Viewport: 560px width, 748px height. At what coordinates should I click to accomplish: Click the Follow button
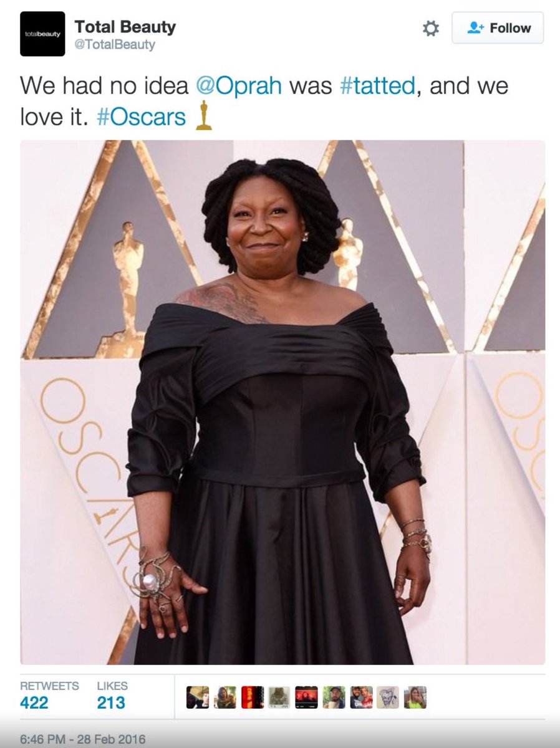point(498,28)
